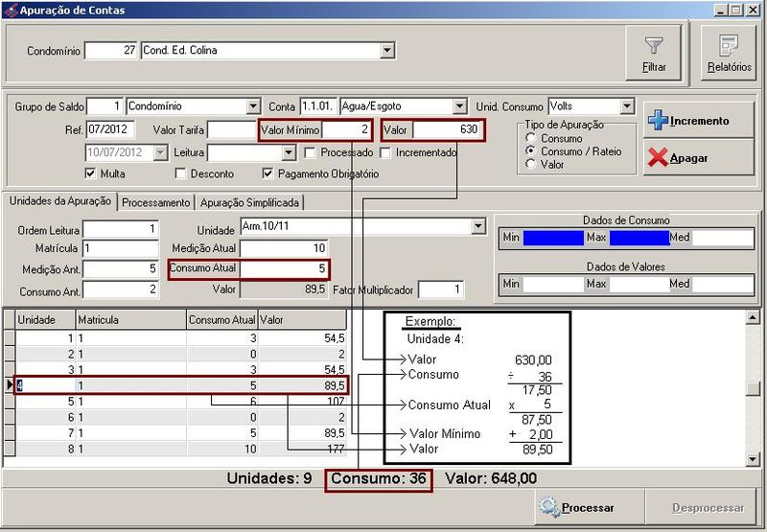This screenshot has height=532, width=767.
Task: Click the red X Apagar icon
Action: click(657, 157)
